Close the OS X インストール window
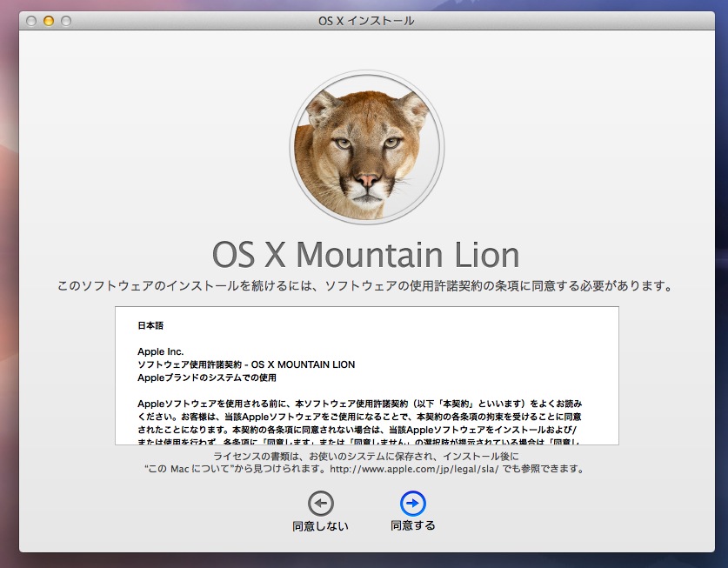728x568 pixels. (x=31, y=21)
